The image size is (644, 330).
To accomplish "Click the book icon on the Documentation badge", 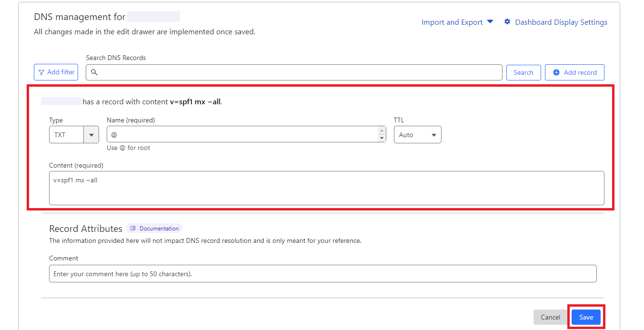I will click(133, 229).
